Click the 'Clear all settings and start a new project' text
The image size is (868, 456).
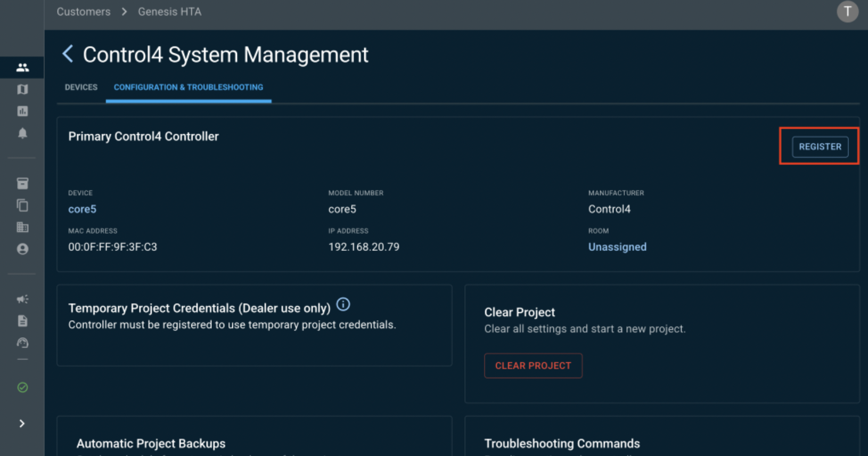[585, 329]
